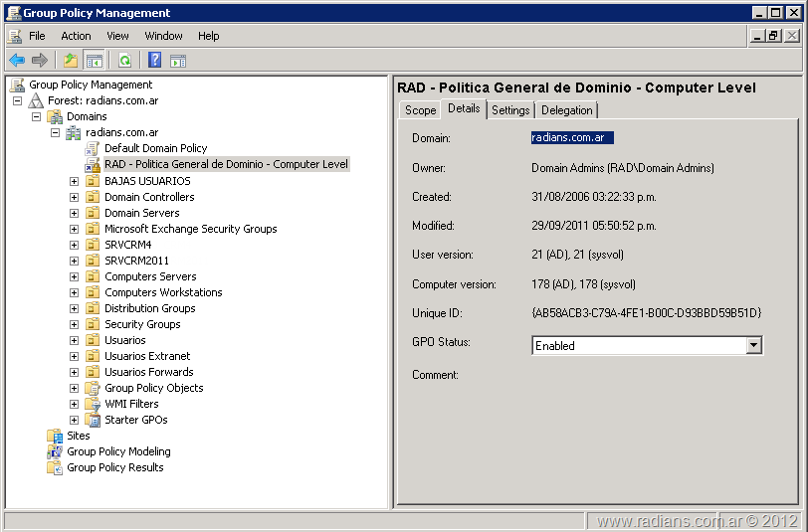Image resolution: width=808 pixels, height=532 pixels.
Task: Expand the Domain Controllers node
Action: tap(74, 197)
